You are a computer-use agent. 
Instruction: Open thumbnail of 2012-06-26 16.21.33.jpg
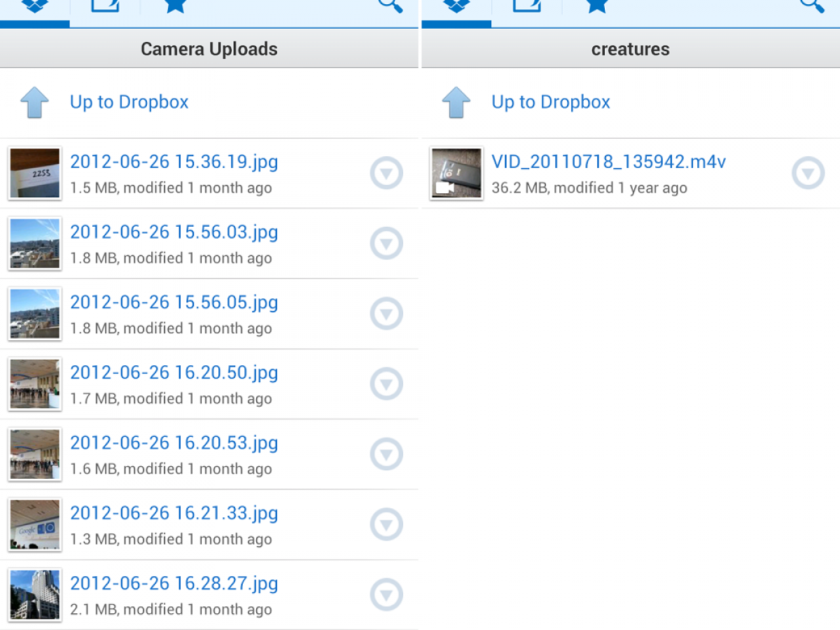tap(35, 524)
